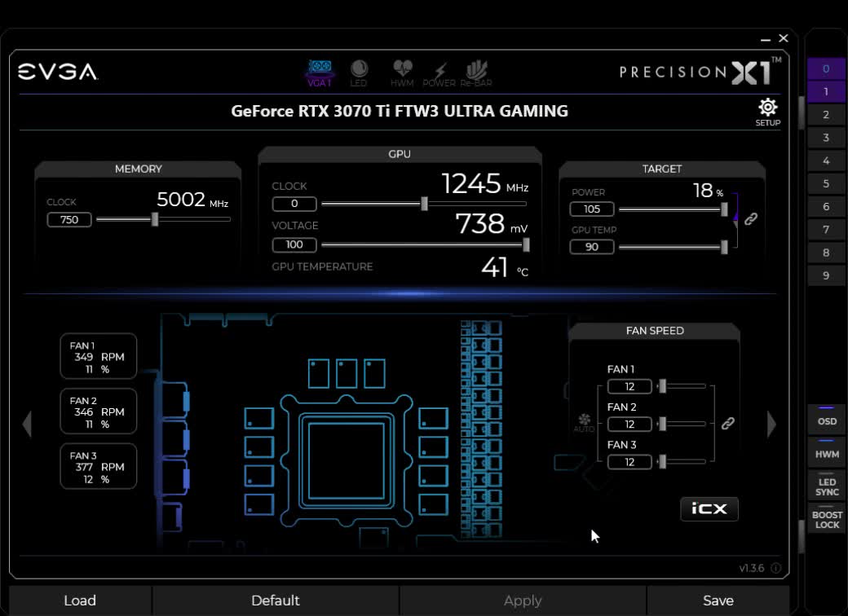The width and height of the screenshot is (848, 616).
Task: Open the OSD sidebar panel
Action: click(826, 420)
